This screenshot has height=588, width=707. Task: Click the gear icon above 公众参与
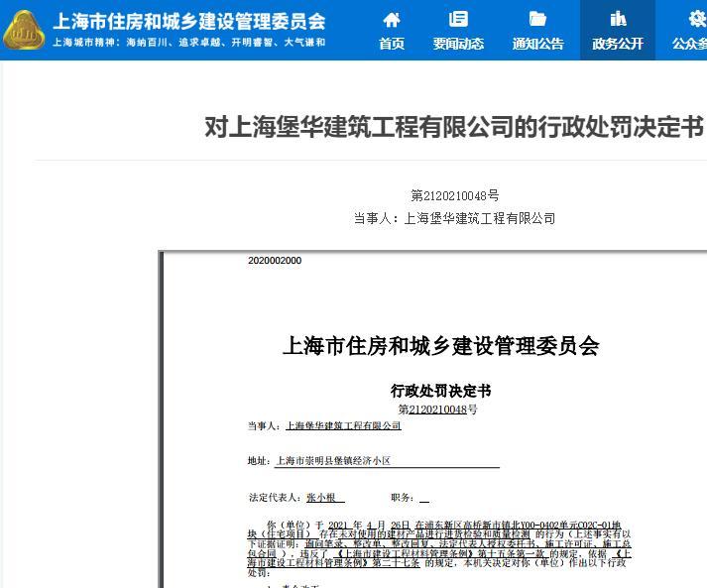[697, 19]
